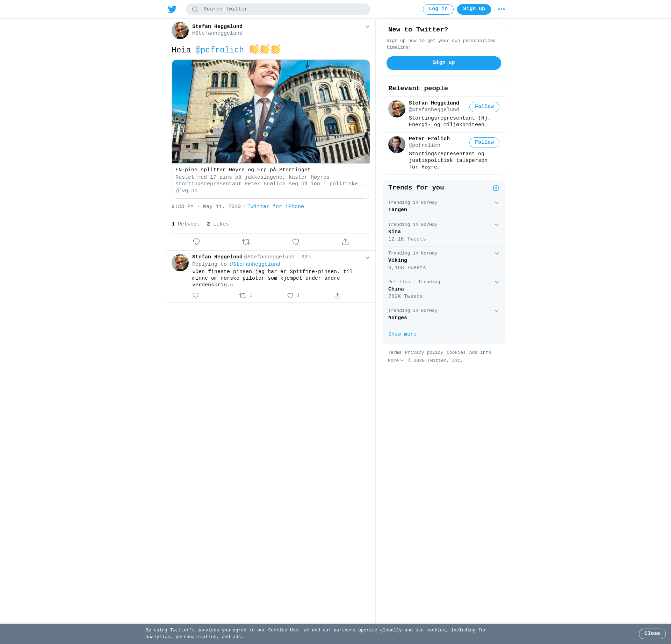
Task: Open the Viking trend
Action: (443, 261)
